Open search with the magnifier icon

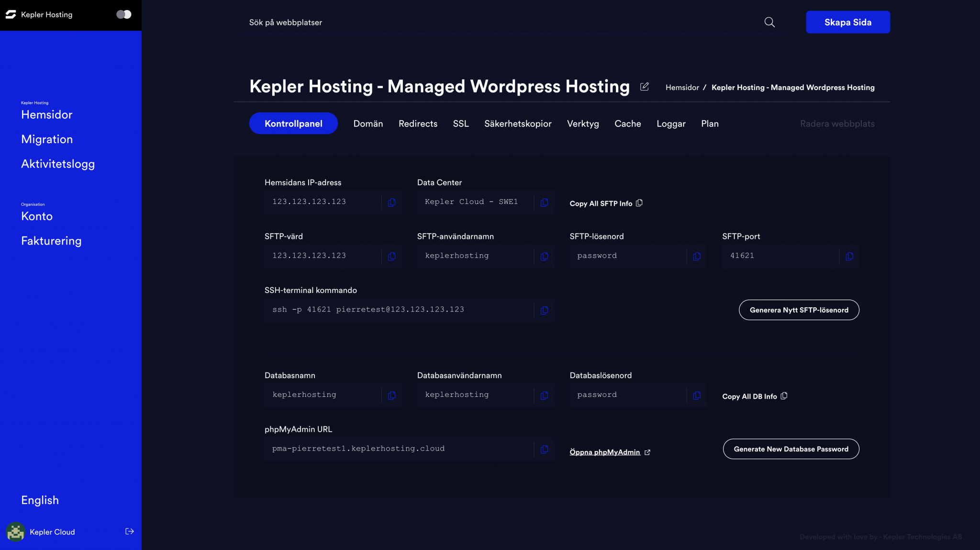tap(769, 22)
